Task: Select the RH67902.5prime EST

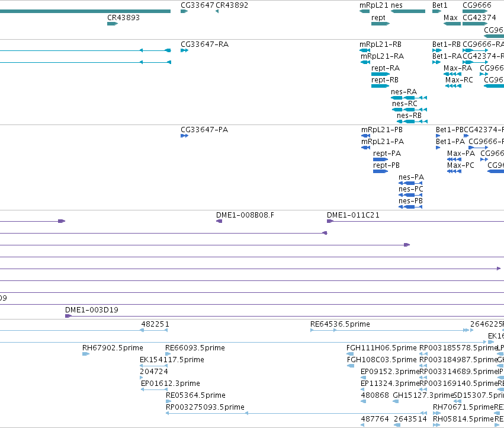Action: pos(86,354)
